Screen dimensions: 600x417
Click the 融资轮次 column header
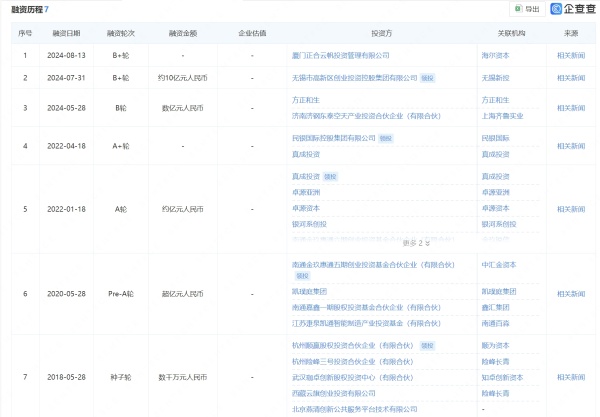[121, 33]
